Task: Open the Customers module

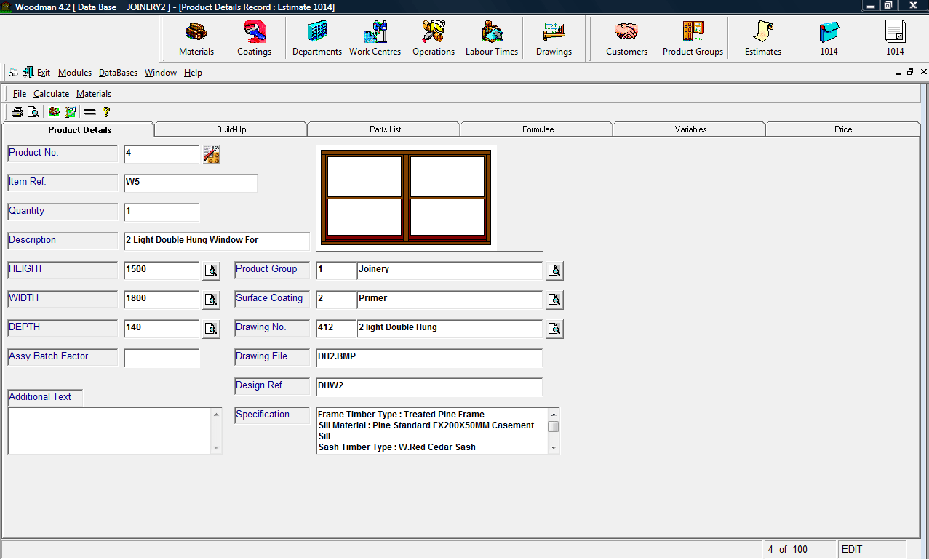Action: point(626,39)
